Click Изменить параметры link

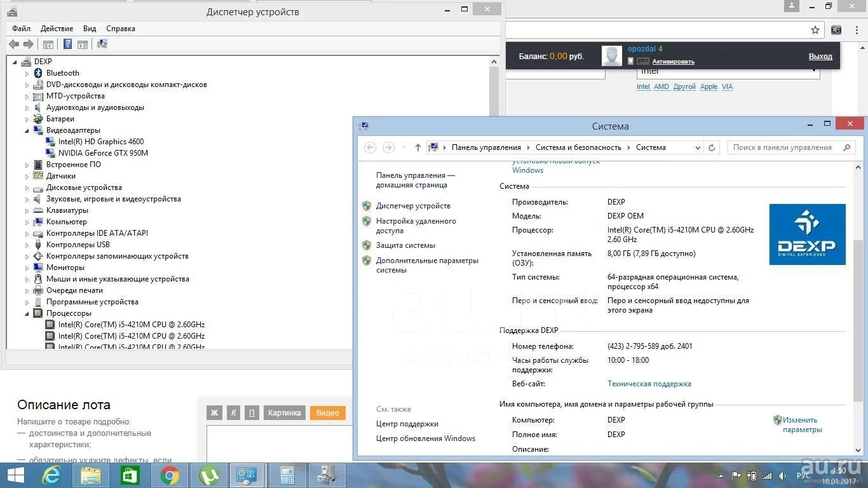[x=802, y=425]
